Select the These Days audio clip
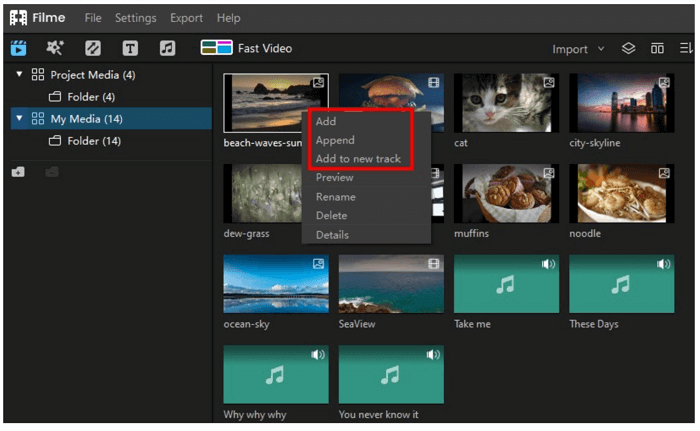Image resolution: width=700 pixels, height=431 pixels. pos(621,284)
